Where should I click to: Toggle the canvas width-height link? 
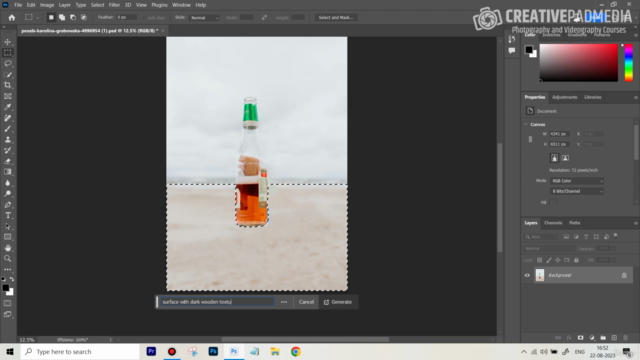(x=530, y=139)
